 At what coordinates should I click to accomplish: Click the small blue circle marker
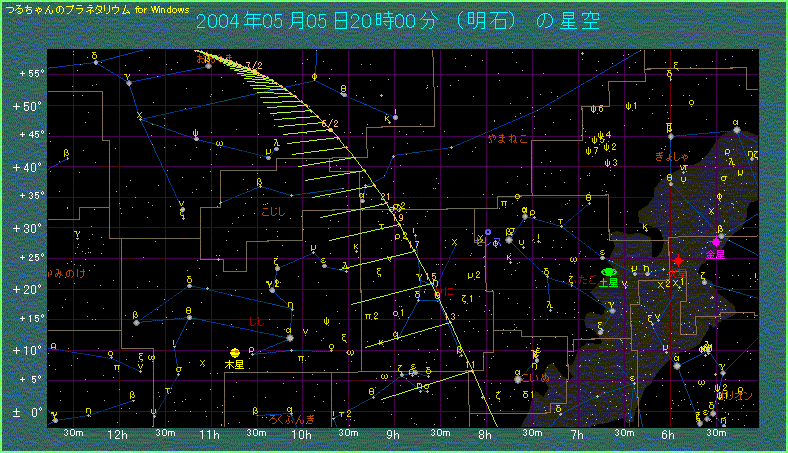(x=488, y=232)
